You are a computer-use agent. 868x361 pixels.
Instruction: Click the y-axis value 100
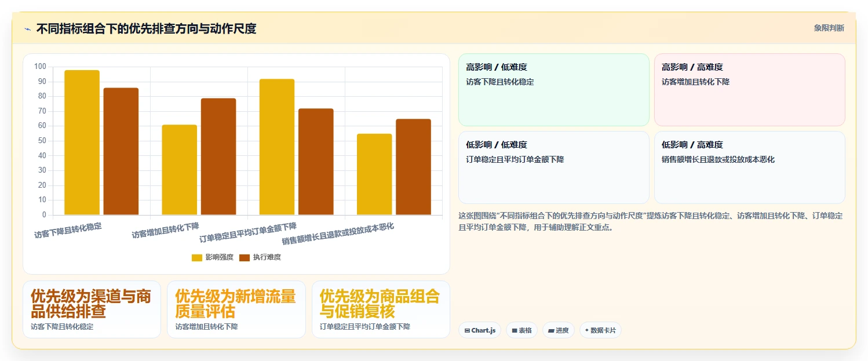coord(40,67)
